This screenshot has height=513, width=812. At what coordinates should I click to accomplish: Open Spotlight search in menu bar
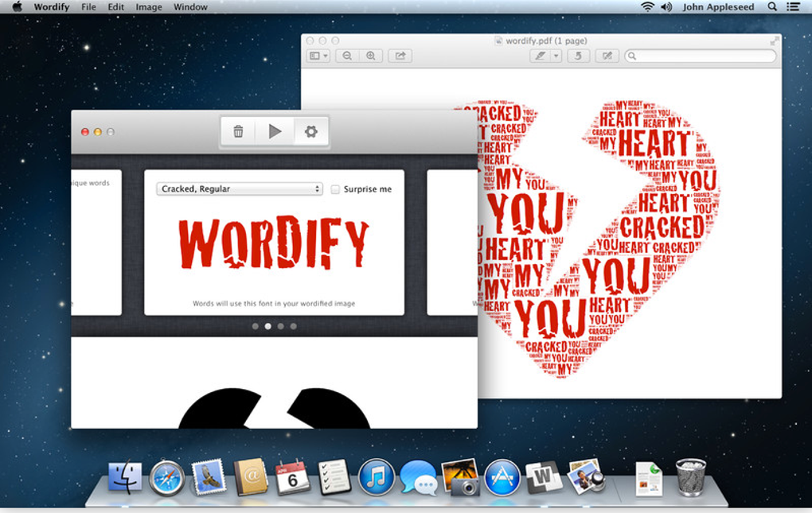coord(772,6)
